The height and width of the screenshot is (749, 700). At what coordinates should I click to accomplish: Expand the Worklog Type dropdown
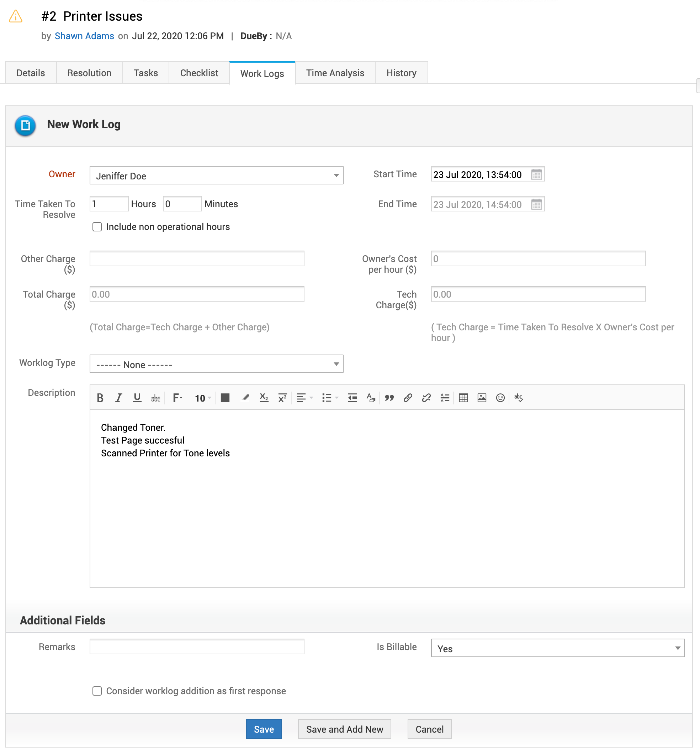click(x=217, y=364)
